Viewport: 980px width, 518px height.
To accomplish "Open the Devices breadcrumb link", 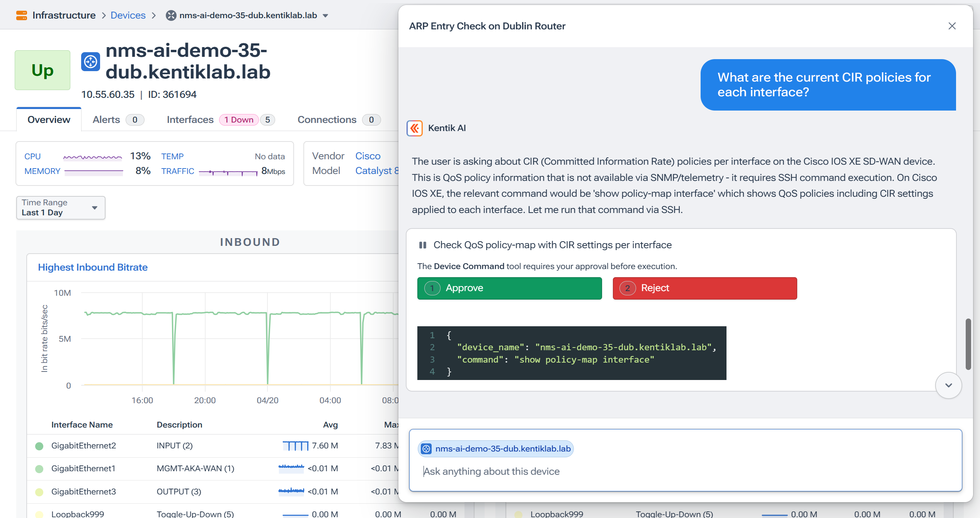I will coord(128,15).
